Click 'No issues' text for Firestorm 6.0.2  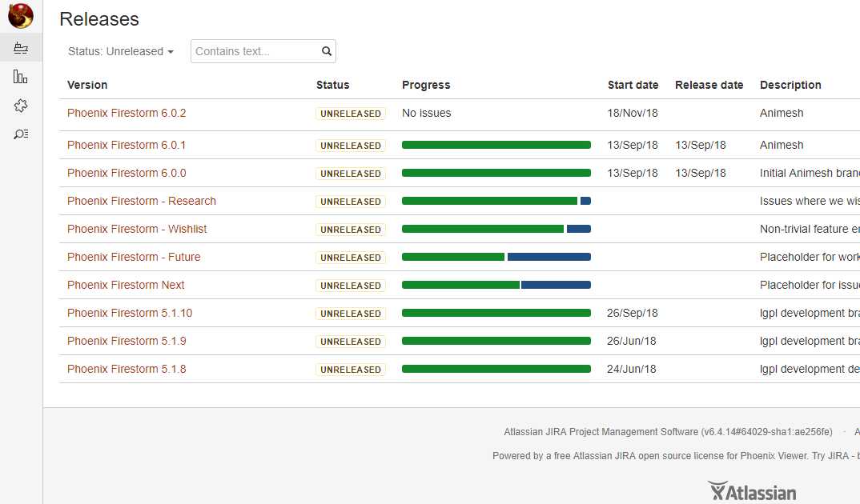tap(426, 113)
